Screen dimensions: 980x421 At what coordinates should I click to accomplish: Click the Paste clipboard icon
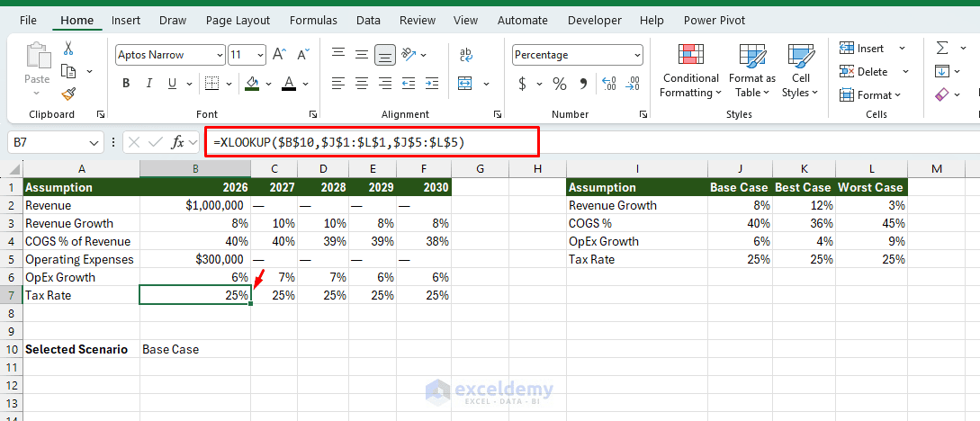(37, 56)
